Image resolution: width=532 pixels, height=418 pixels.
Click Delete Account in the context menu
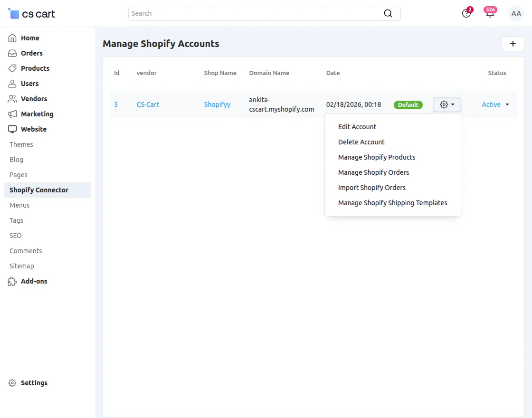361,142
